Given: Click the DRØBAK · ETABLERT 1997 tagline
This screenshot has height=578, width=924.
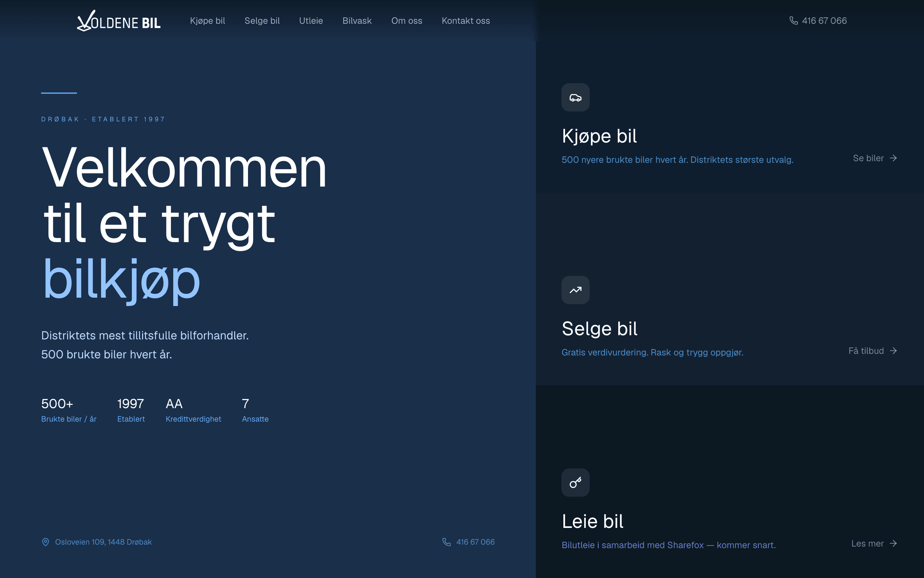Looking at the screenshot, I should (x=103, y=119).
